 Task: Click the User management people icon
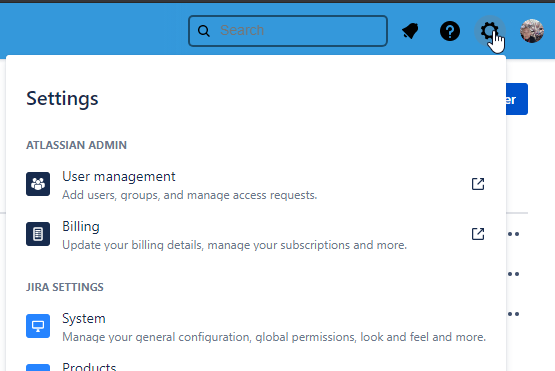pos(38,184)
